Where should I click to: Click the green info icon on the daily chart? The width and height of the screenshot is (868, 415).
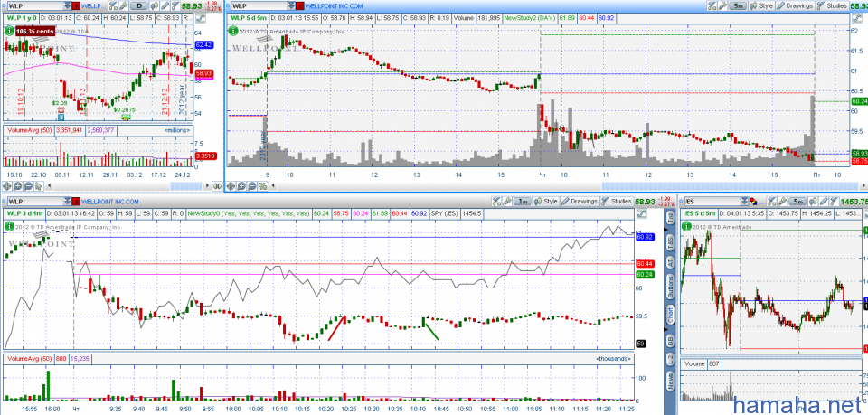[9, 31]
